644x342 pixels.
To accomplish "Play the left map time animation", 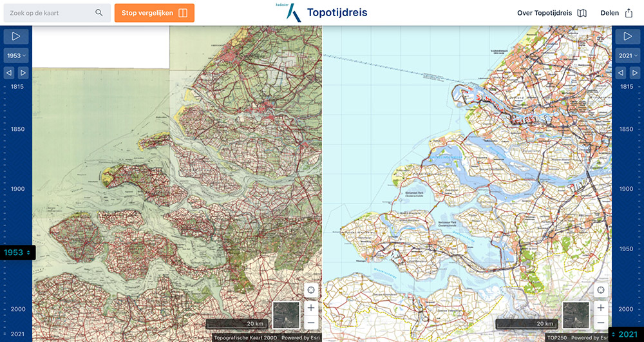I will click(16, 37).
